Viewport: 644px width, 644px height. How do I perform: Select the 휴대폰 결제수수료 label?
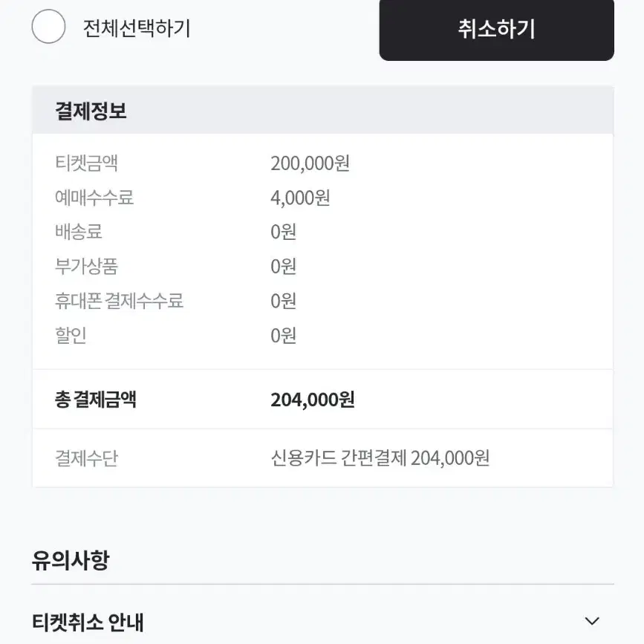pyautogui.click(x=119, y=301)
